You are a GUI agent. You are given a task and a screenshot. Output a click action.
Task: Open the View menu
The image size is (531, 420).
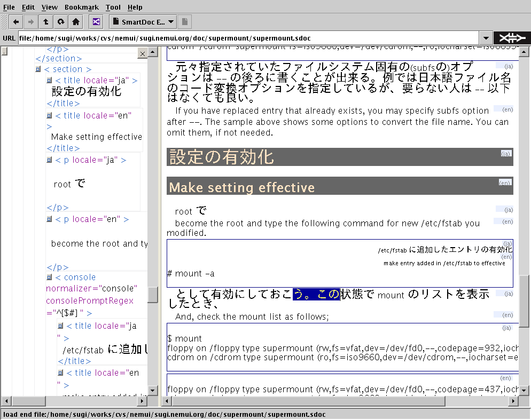point(50,7)
